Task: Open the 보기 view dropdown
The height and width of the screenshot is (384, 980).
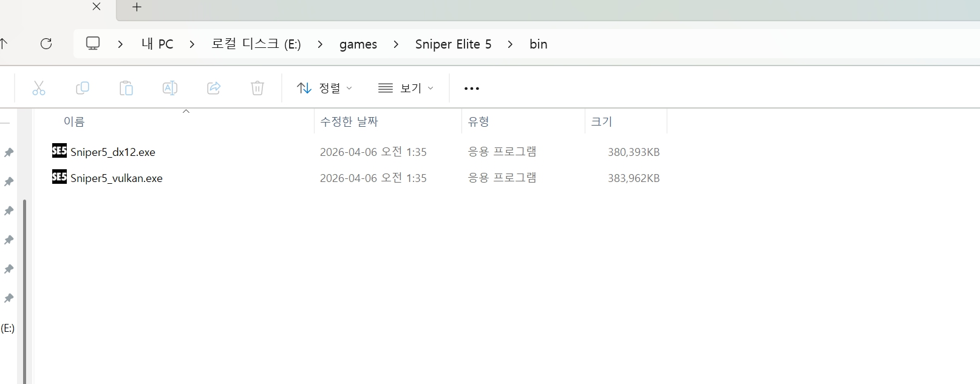Action: (406, 89)
